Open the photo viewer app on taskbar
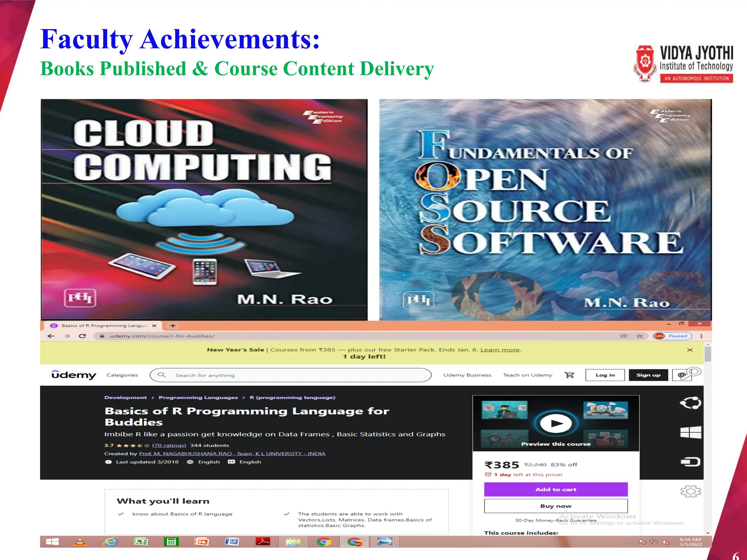 tap(385, 542)
